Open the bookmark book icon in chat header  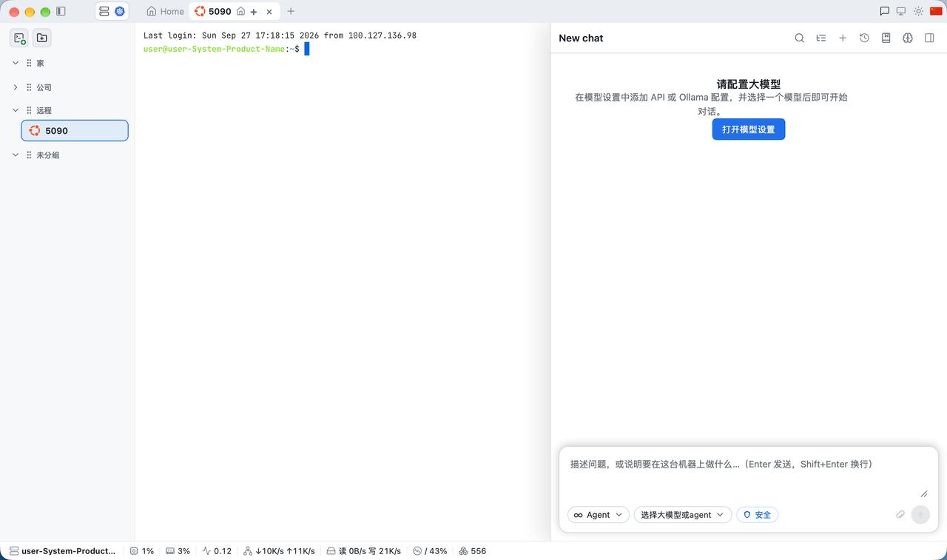click(x=886, y=38)
